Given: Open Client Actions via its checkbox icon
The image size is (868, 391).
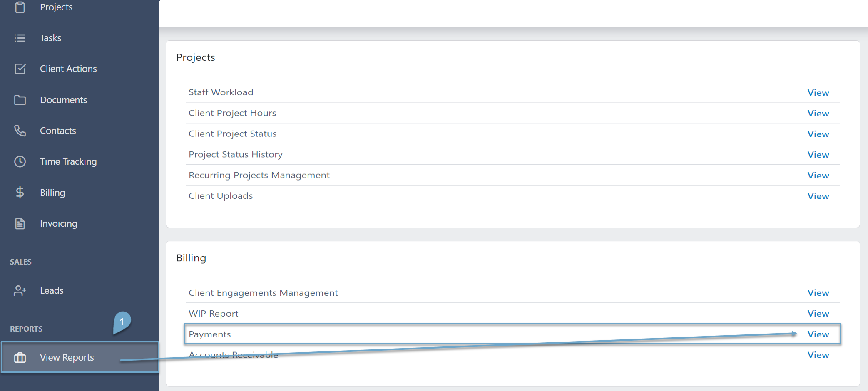Looking at the screenshot, I should 20,69.
